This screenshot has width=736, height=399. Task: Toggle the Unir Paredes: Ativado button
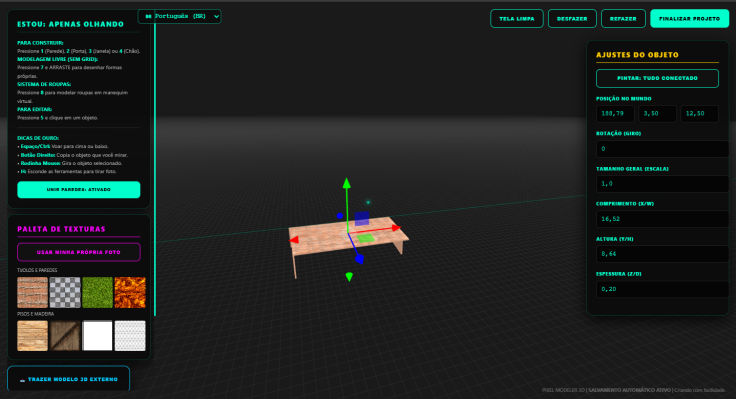[79, 190]
